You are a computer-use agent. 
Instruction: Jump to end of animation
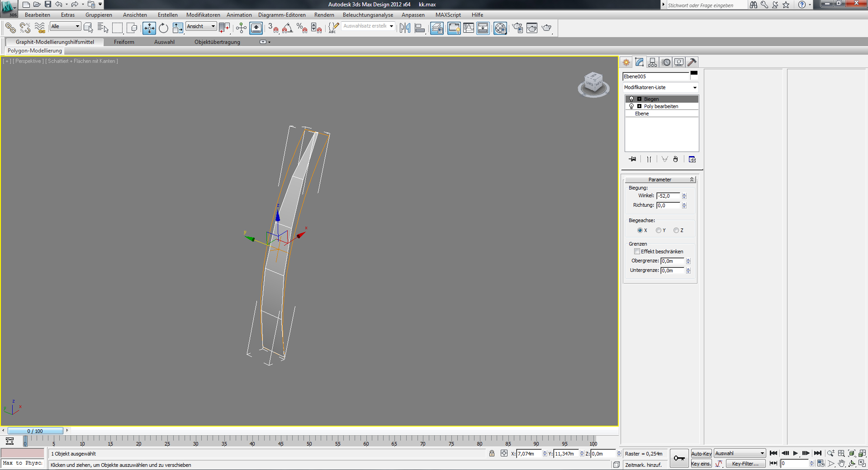click(x=818, y=453)
